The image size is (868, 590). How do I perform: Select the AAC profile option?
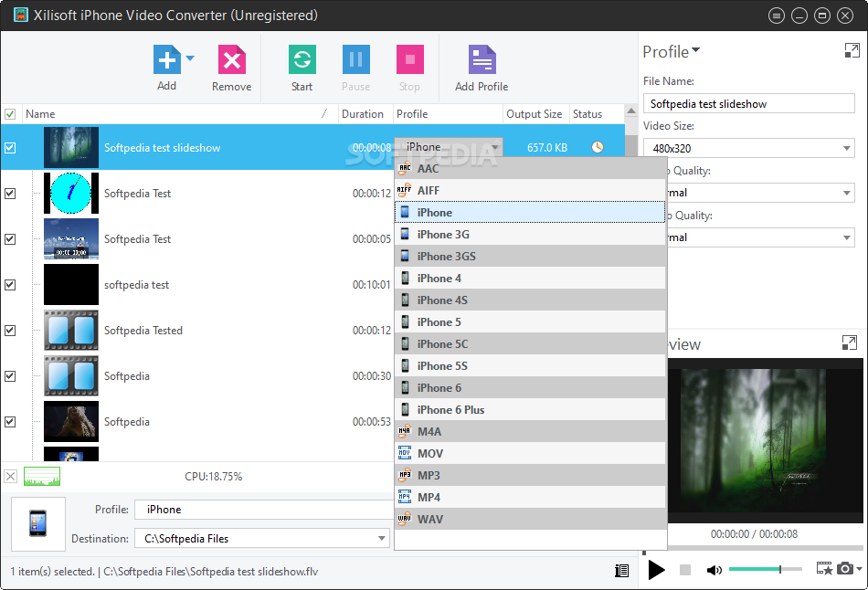[x=530, y=168]
